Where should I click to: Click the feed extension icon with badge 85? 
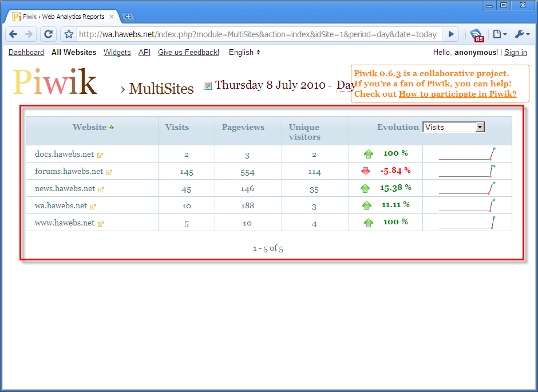point(476,35)
